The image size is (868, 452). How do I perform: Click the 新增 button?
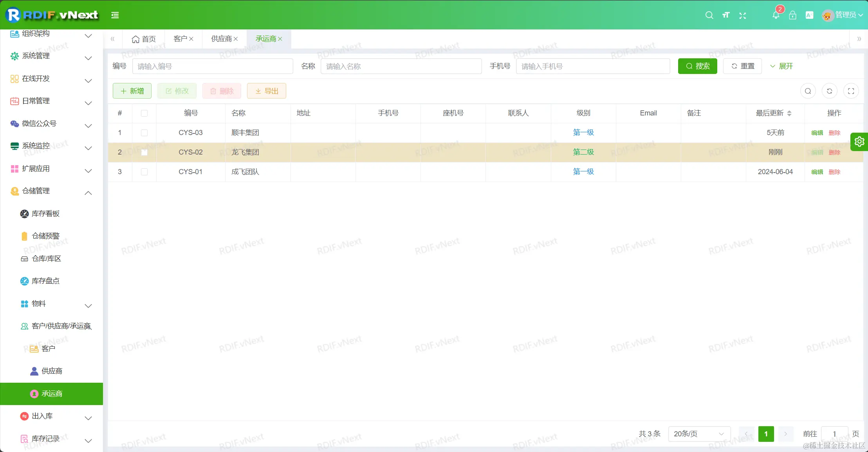(x=132, y=90)
